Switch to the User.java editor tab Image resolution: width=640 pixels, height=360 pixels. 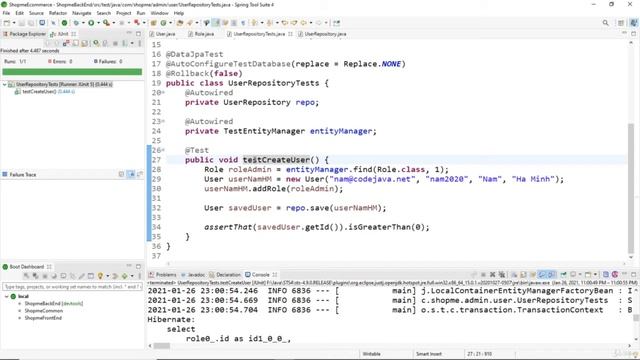click(162, 34)
